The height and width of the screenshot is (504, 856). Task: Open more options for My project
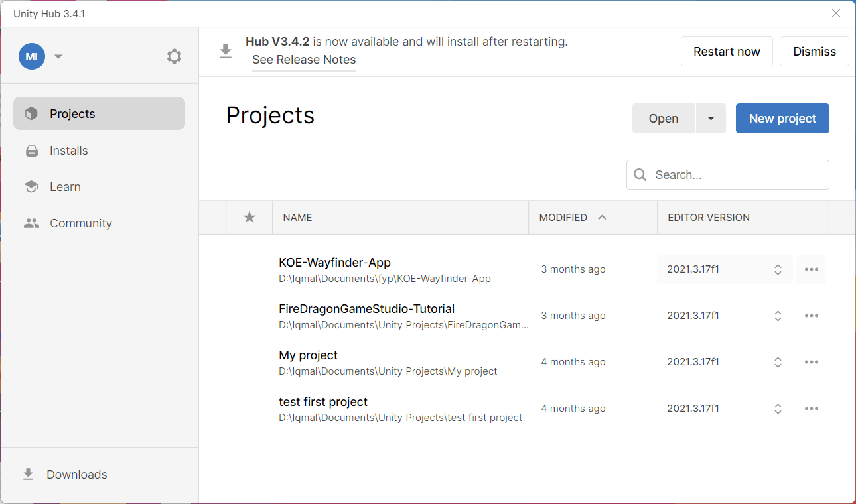[x=811, y=362]
